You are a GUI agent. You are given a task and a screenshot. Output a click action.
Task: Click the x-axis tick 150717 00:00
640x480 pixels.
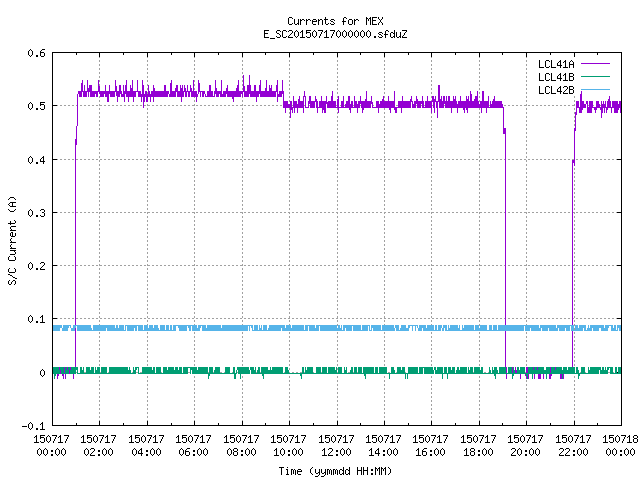pyautogui.click(x=51, y=445)
